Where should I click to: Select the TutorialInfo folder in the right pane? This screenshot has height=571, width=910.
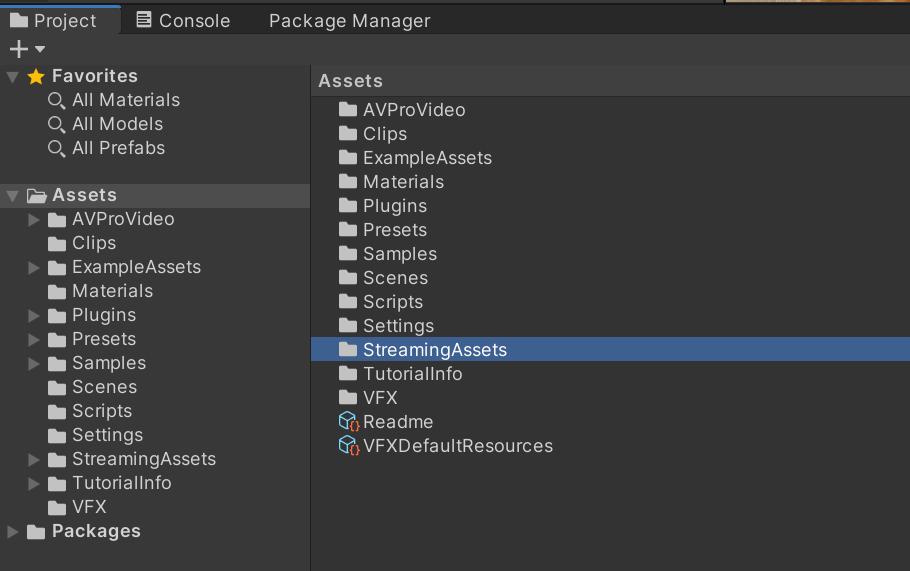pyautogui.click(x=412, y=374)
